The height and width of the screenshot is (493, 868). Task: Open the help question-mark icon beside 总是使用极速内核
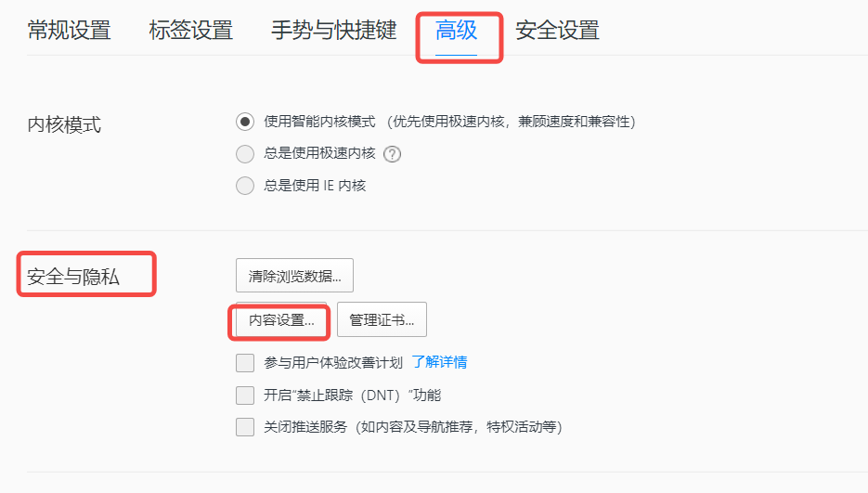click(x=392, y=153)
